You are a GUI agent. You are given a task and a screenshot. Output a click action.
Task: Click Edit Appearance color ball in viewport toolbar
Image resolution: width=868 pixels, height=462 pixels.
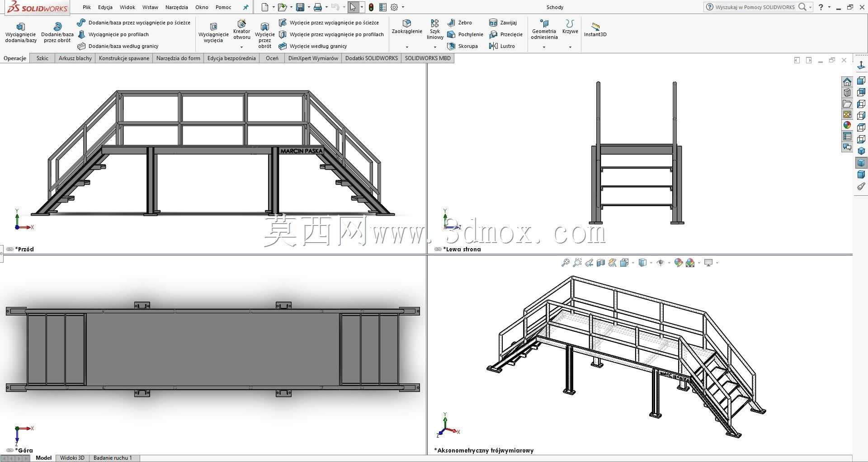tap(678, 263)
